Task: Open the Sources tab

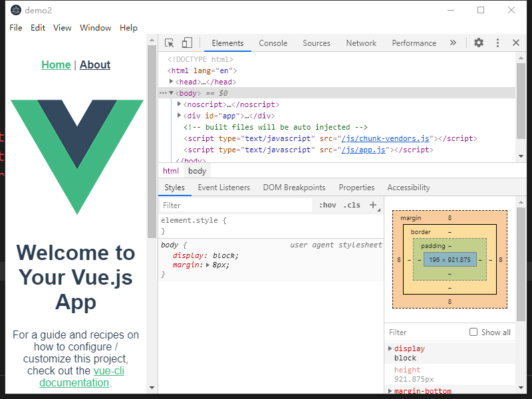Action: click(317, 43)
